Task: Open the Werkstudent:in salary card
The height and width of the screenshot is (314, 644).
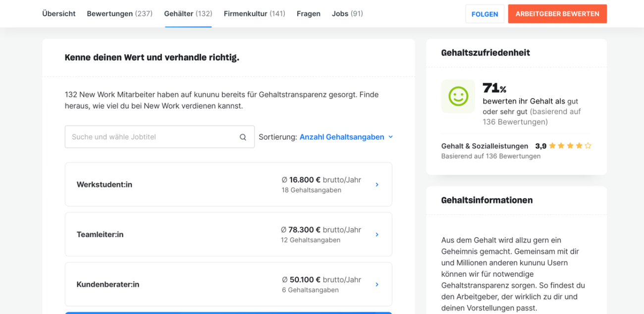Action: click(228, 184)
